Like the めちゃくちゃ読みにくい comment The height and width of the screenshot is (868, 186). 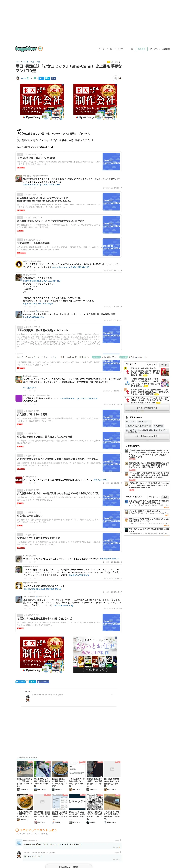(x=118, y=847)
